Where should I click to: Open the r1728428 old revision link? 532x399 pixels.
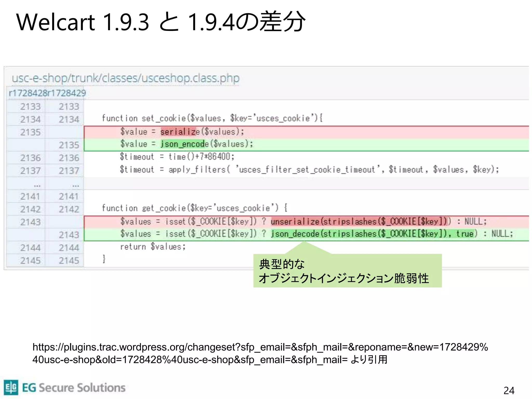coord(28,93)
